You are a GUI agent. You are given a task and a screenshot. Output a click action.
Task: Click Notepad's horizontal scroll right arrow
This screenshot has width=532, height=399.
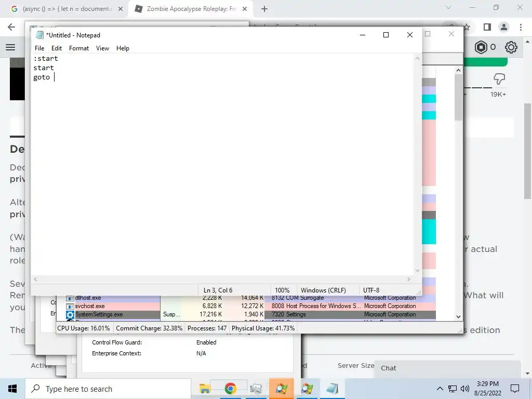(408, 279)
